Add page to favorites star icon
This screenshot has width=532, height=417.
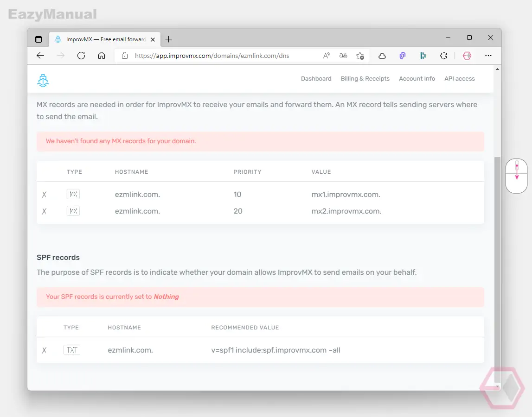pyautogui.click(x=360, y=56)
